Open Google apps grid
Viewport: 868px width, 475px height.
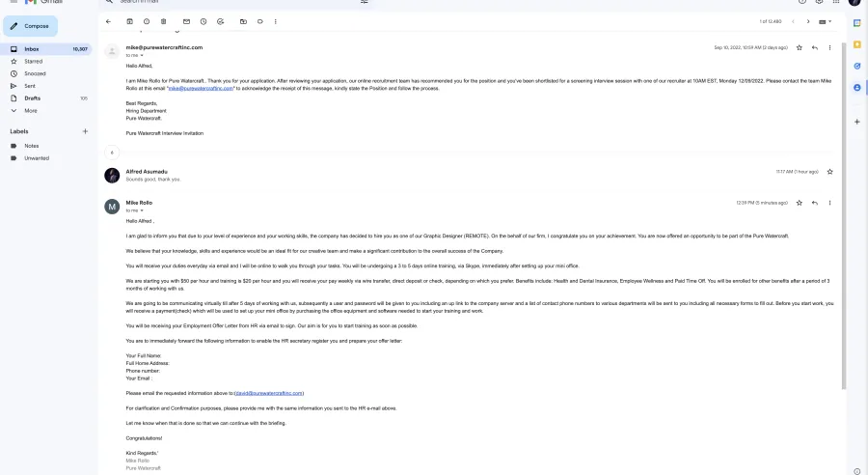pyautogui.click(x=836, y=2)
